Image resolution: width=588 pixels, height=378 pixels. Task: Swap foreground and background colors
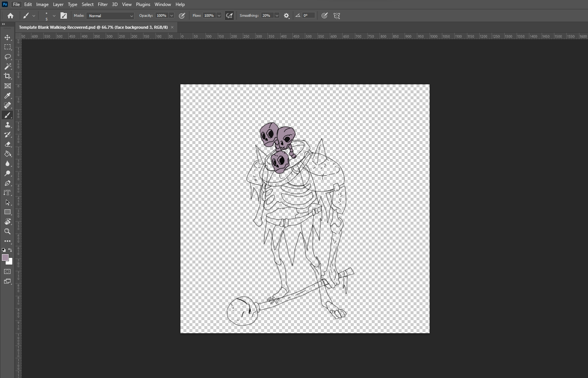pos(10,250)
